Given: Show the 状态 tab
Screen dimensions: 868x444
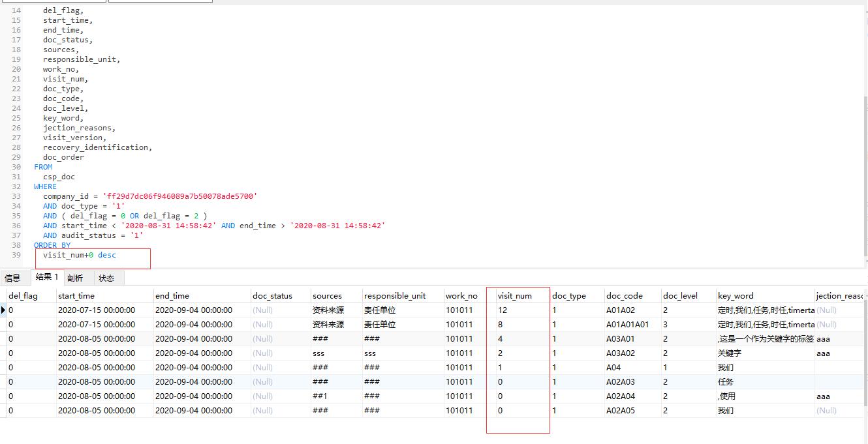Looking at the screenshot, I should pos(106,278).
